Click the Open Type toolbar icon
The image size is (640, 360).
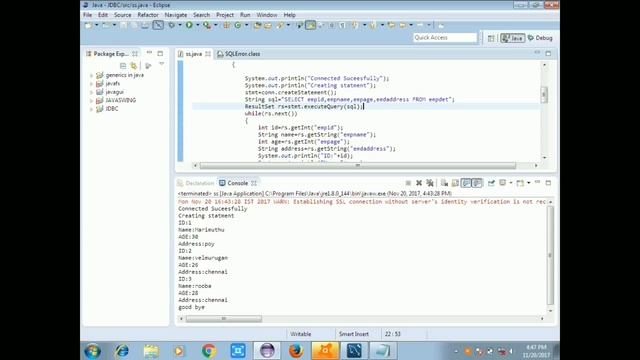tap(257, 25)
